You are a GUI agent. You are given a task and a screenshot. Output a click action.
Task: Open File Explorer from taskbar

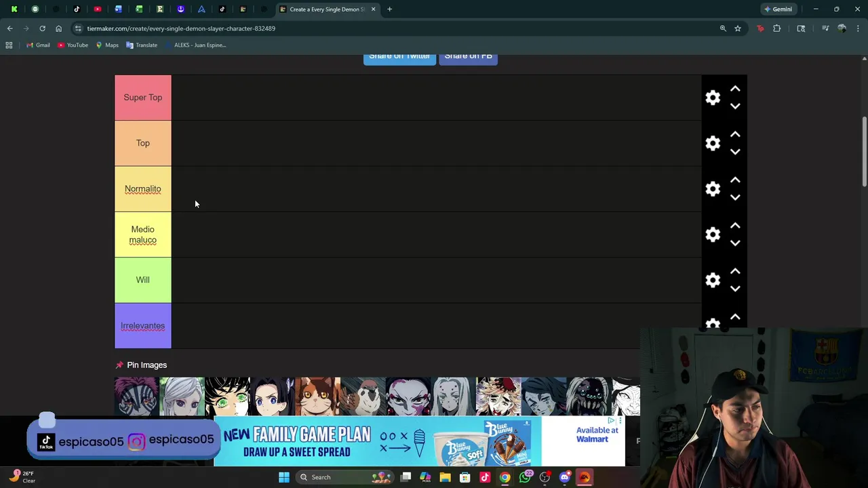click(x=445, y=477)
